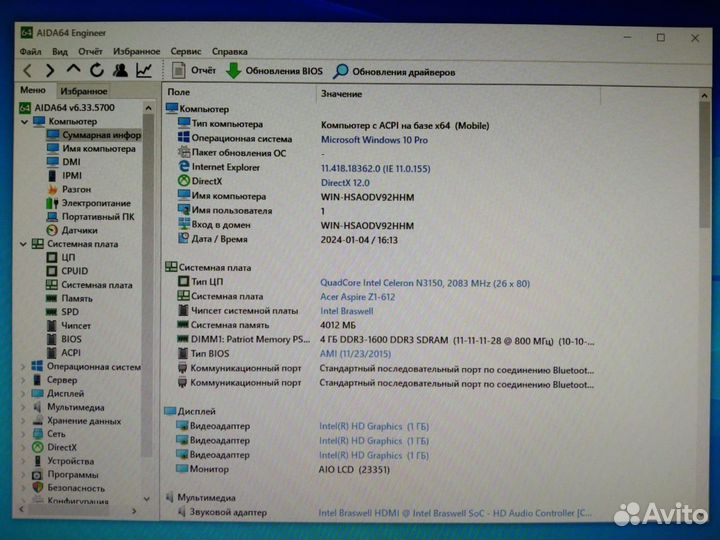Image resolution: width=720 pixels, height=540 pixels.
Task: Expand the DirectX tree node
Action: tap(23, 447)
